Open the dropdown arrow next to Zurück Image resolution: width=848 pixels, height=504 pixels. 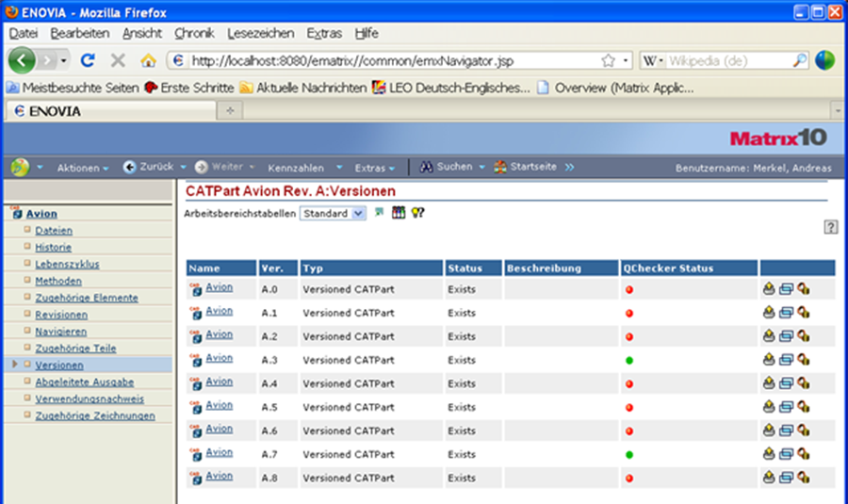(184, 167)
